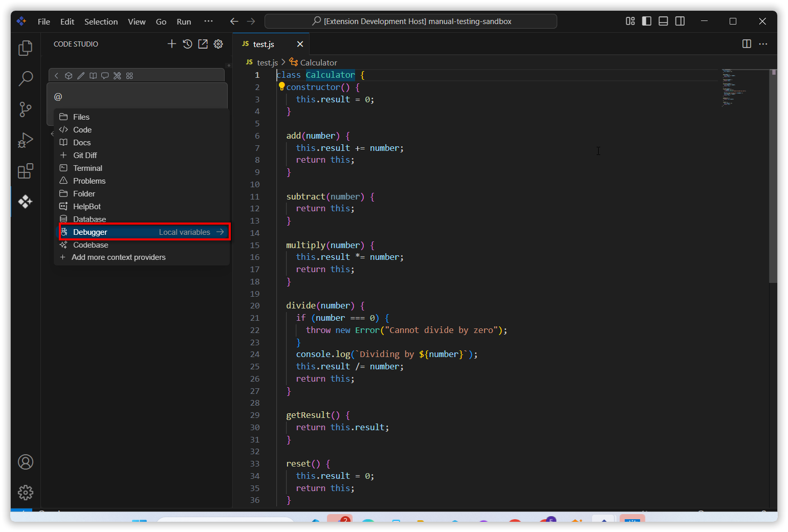Go back with the navigation arrow
Screen dimensions: 788x532
coord(234,21)
